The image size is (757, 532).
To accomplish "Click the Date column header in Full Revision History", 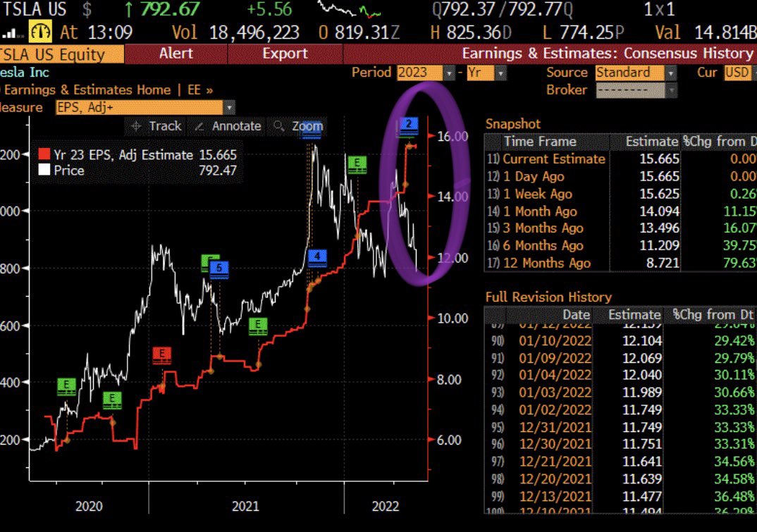I will [576, 315].
